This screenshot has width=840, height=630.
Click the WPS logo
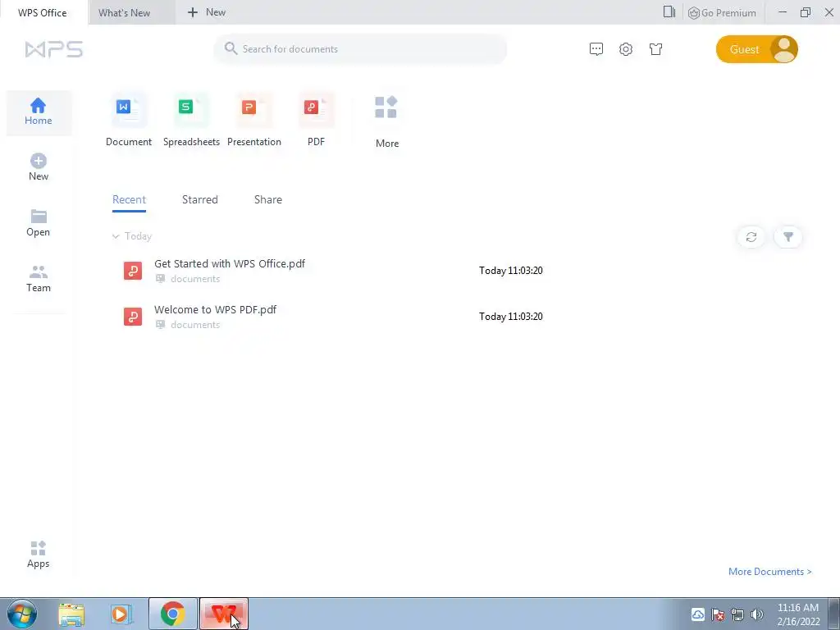[53, 49]
